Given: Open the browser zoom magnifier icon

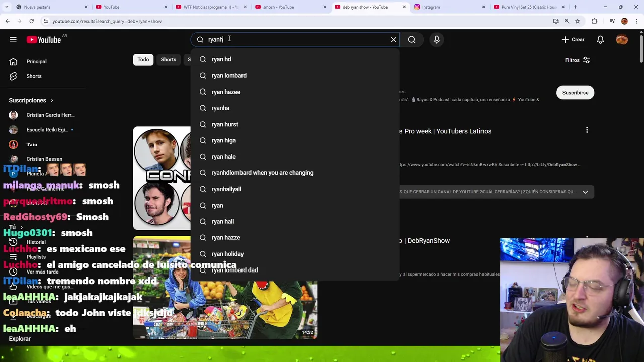Looking at the screenshot, I should pyautogui.click(x=567, y=21).
